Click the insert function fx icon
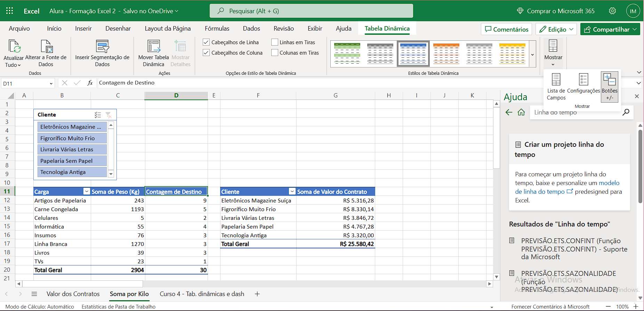Image resolution: width=644 pixels, height=311 pixels. 90,83
